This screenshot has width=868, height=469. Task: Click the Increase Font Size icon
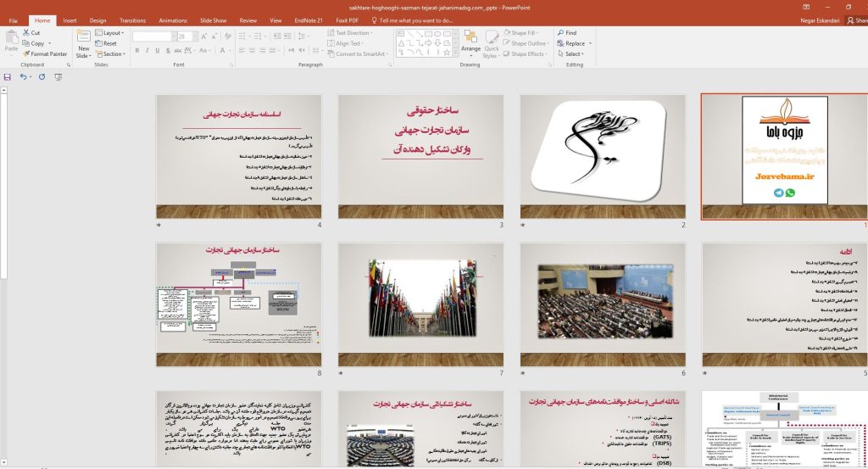pos(205,36)
